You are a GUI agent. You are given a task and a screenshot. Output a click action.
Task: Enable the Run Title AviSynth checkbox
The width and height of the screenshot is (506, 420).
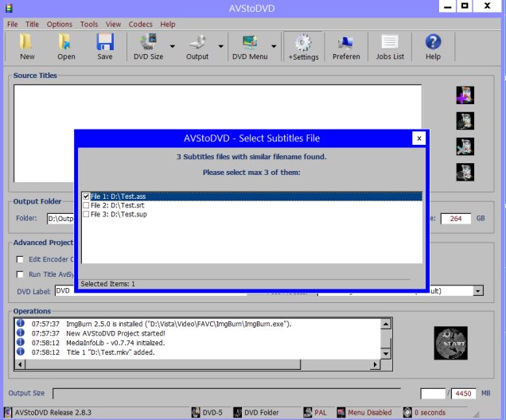click(20, 274)
